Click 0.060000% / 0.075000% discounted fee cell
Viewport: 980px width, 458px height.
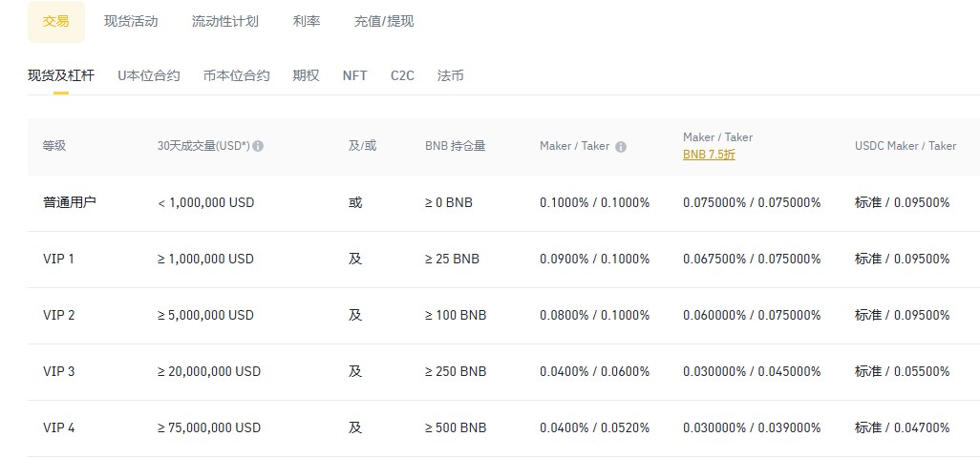click(752, 315)
